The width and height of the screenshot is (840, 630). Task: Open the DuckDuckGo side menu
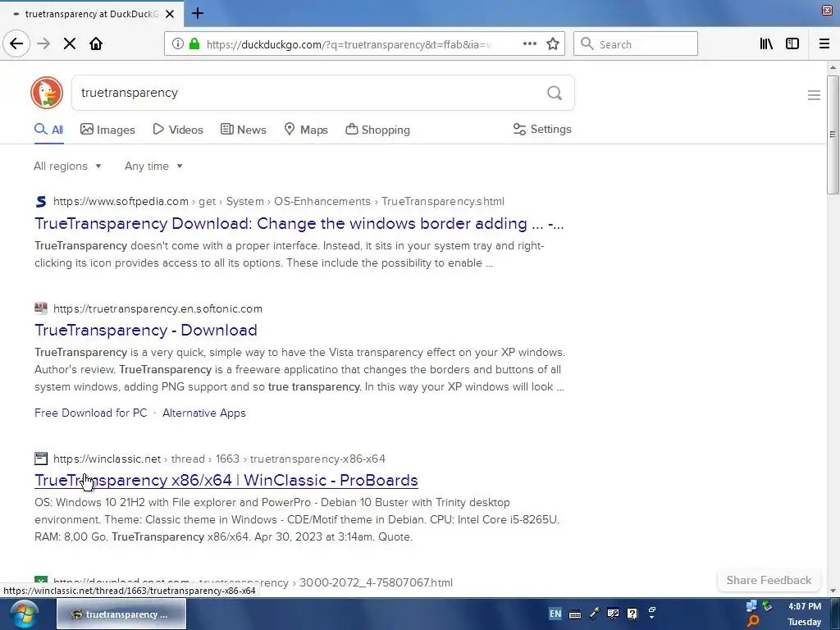tap(814, 95)
